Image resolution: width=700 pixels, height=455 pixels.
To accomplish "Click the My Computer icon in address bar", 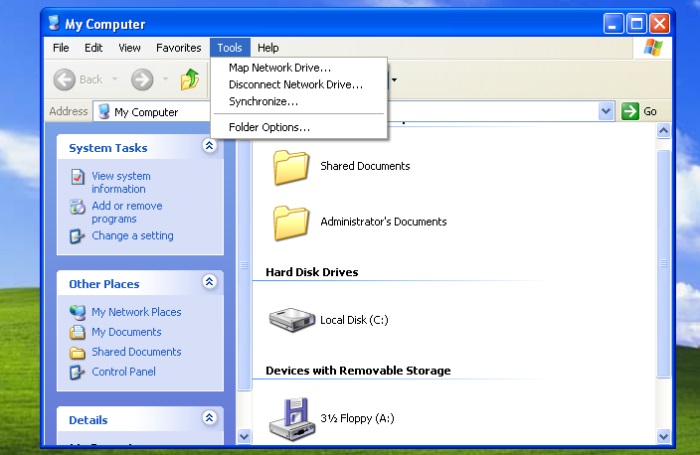I will coord(104,112).
